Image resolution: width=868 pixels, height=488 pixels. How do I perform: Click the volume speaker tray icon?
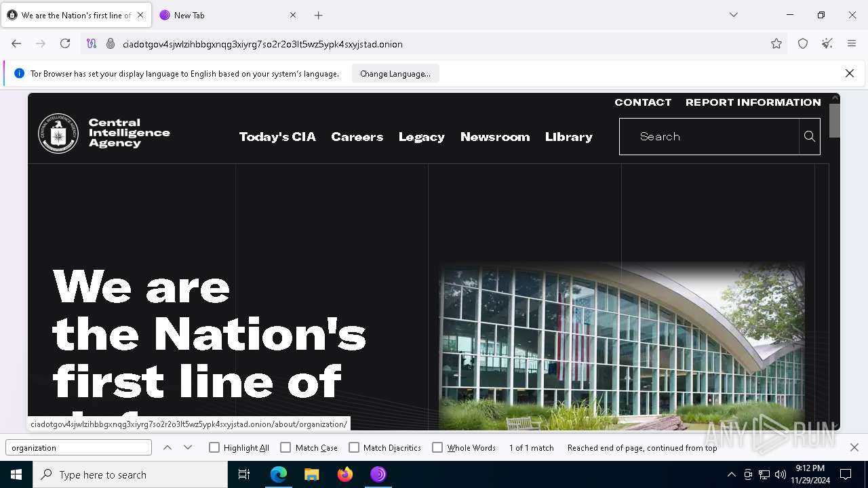[x=781, y=474]
